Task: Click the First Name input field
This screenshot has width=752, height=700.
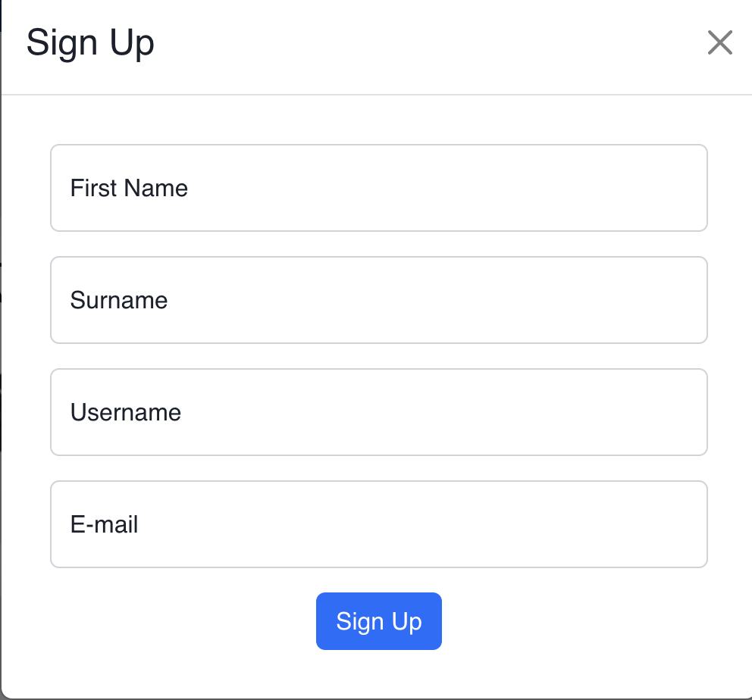Action: coord(379,188)
